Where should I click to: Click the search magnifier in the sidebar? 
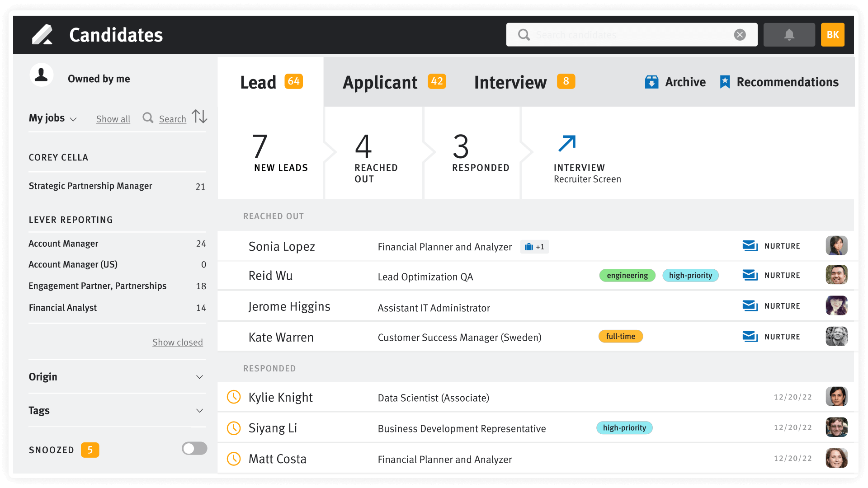pyautogui.click(x=148, y=118)
